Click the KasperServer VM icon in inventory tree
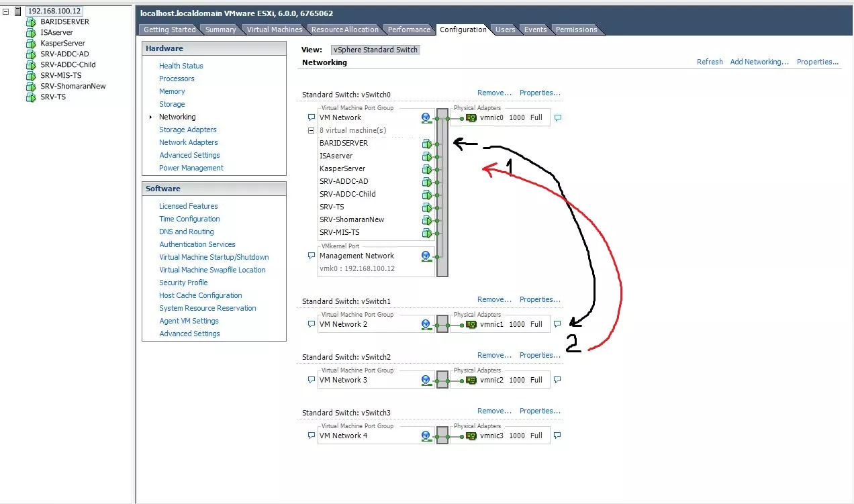Viewport: 854px width, 504px height. (30, 44)
